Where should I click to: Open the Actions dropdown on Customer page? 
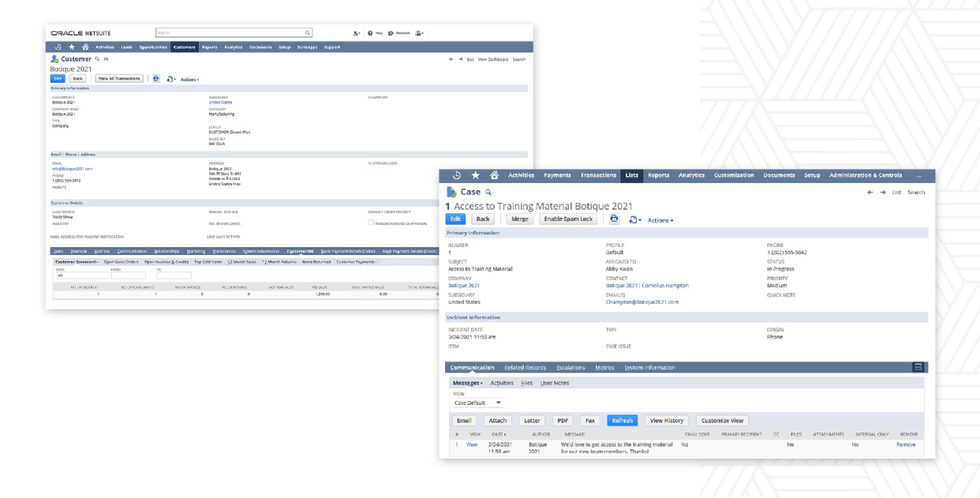click(189, 80)
